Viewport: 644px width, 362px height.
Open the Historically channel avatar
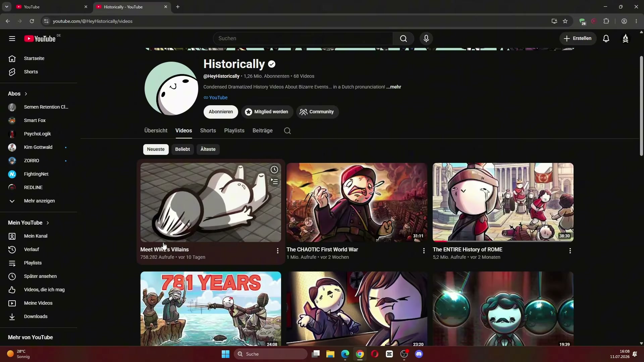[x=171, y=88]
